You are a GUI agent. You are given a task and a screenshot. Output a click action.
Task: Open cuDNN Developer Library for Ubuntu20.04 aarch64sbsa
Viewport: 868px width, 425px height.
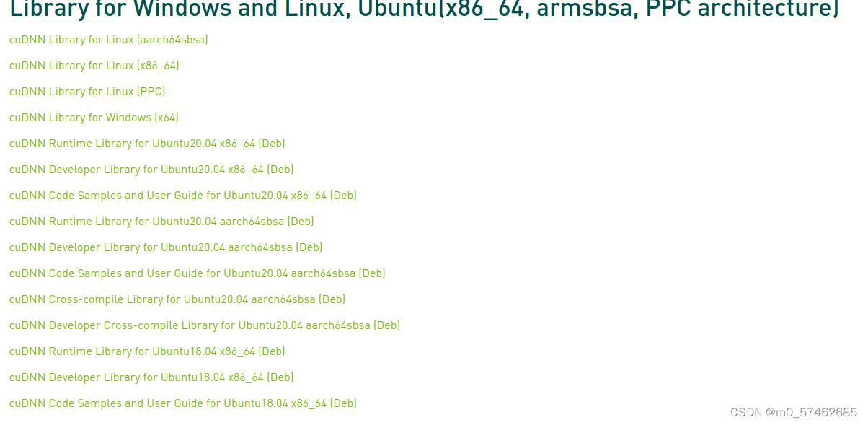tap(165, 247)
